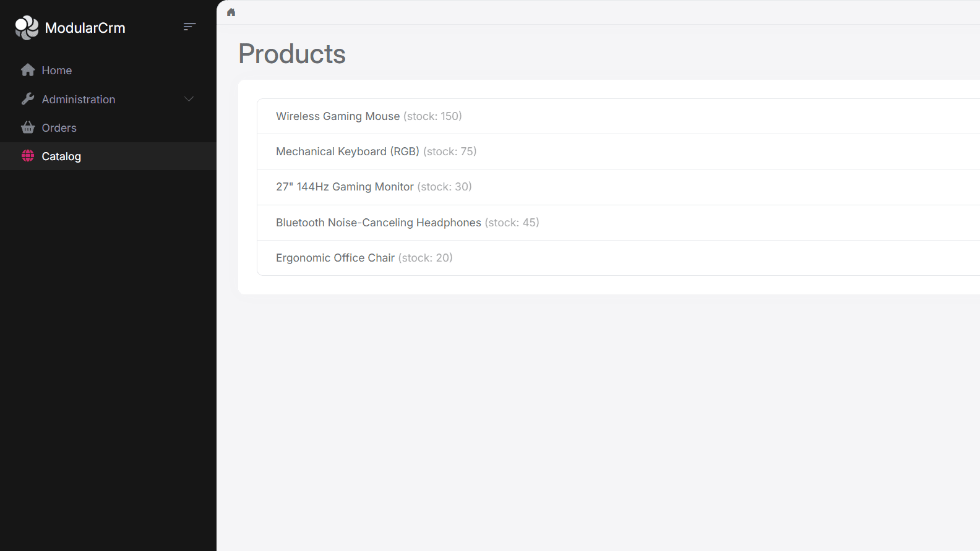Viewport: 980px width, 551px height.
Task: Select the Bluetooth Noise-Canceling Headphones row
Action: pyautogui.click(x=618, y=223)
